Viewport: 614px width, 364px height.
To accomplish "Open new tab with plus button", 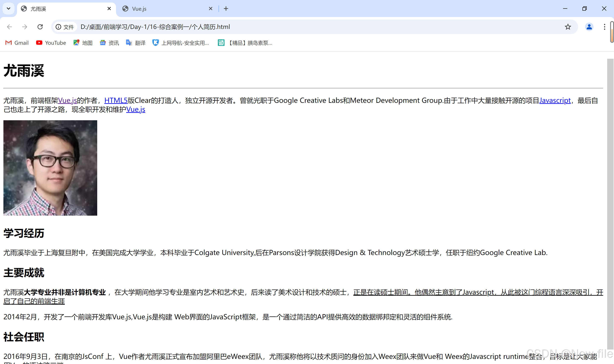I will pyautogui.click(x=226, y=9).
